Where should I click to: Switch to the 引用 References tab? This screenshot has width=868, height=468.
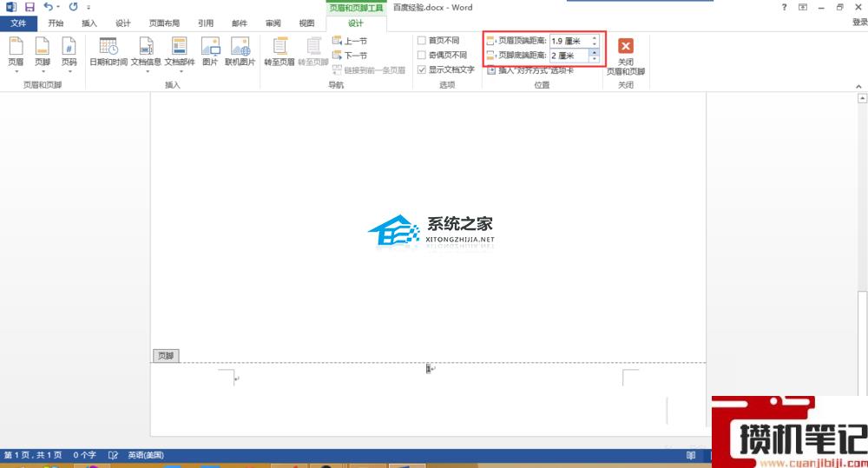[206, 23]
